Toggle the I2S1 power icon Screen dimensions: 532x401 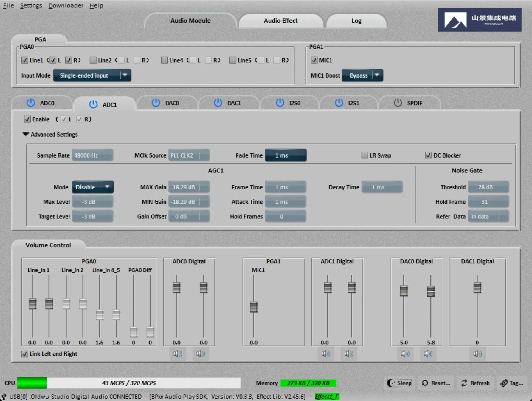[x=339, y=103]
